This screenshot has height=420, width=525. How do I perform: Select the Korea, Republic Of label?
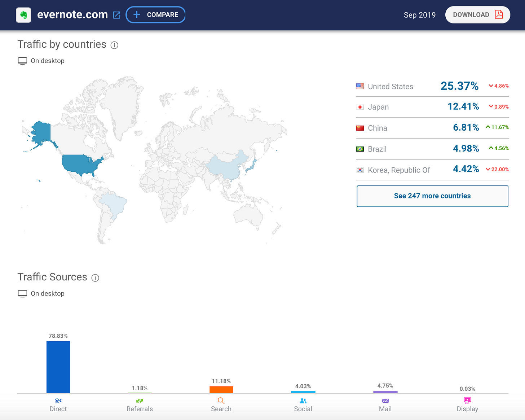point(399,170)
